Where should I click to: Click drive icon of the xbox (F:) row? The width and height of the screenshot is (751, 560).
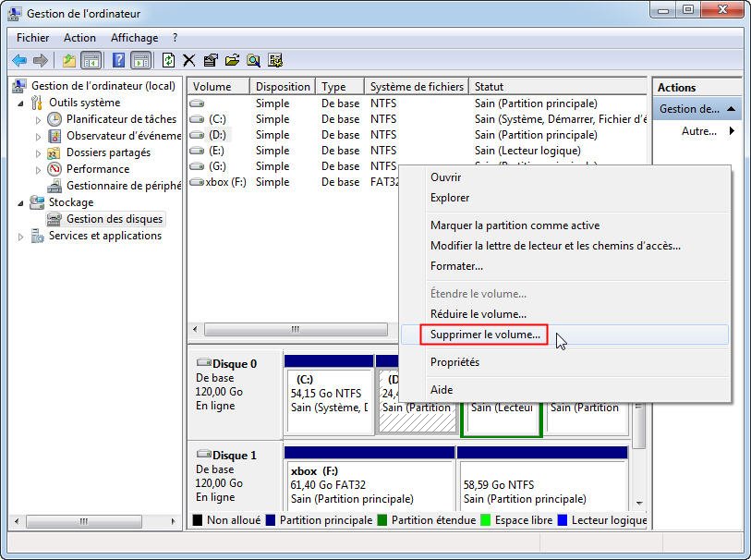coord(197,182)
